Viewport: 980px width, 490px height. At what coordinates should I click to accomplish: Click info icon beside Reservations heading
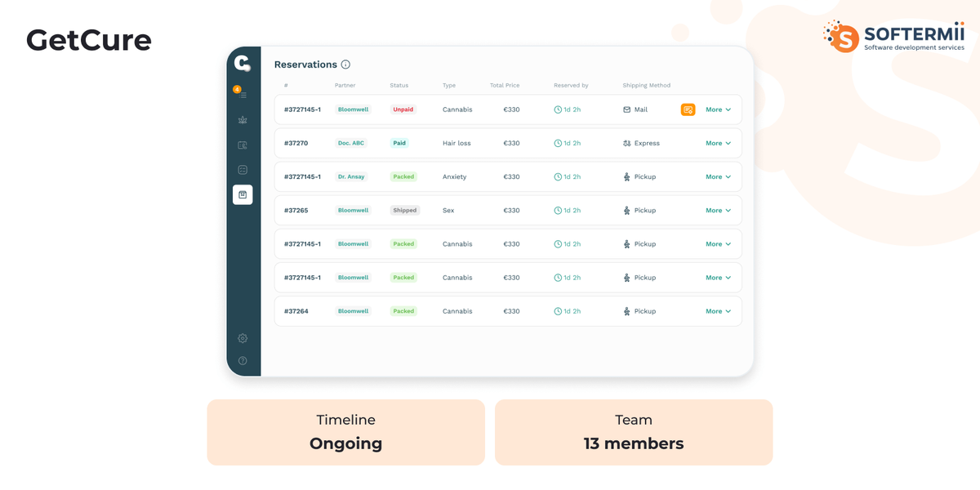click(345, 65)
